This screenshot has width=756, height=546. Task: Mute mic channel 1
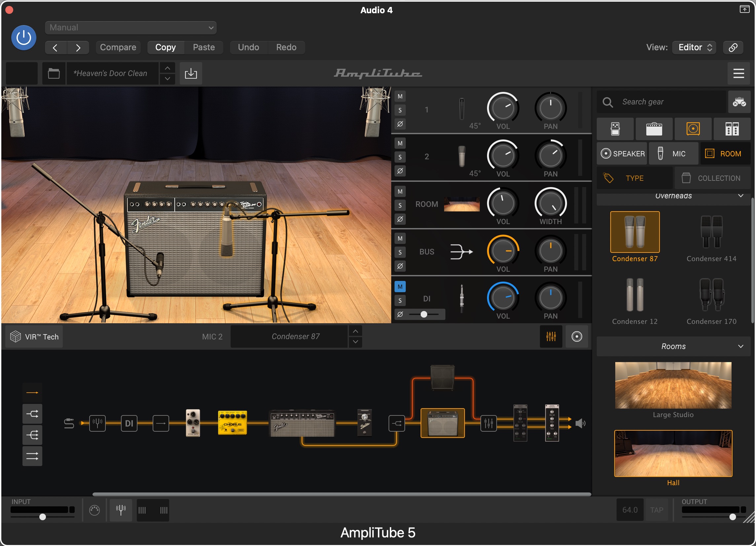400,96
